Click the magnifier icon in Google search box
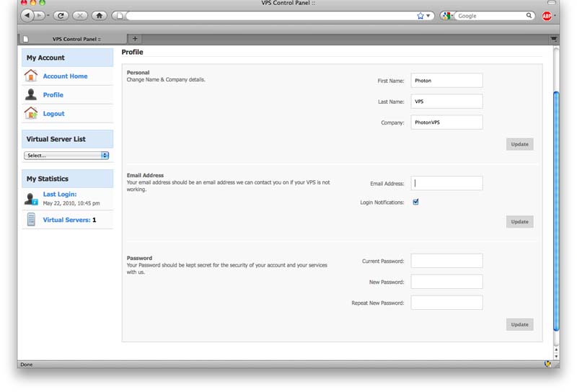 point(529,15)
